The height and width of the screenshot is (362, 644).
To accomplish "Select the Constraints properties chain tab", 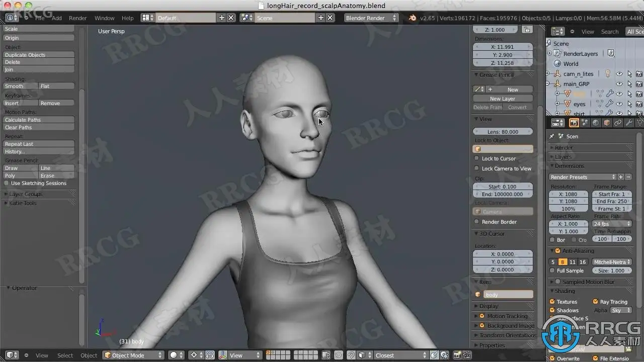I will point(618,123).
